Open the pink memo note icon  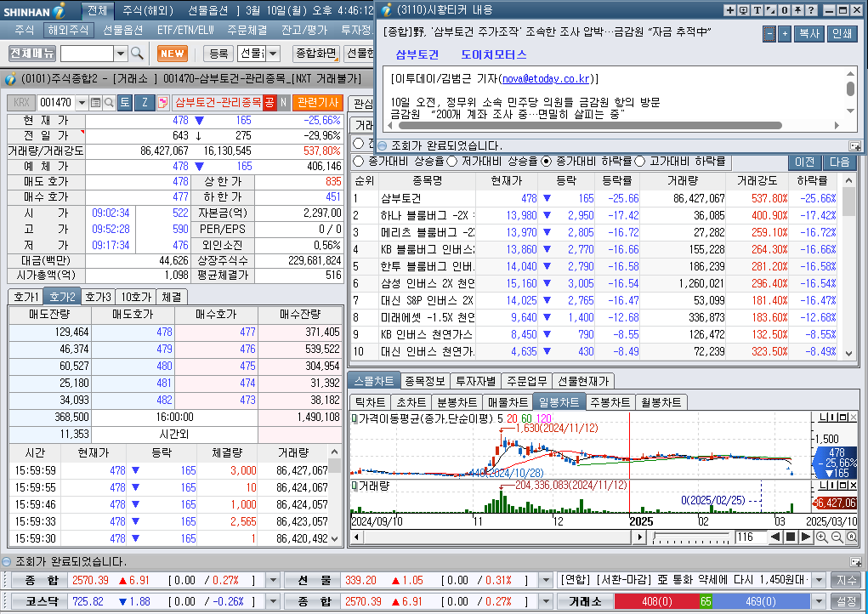[x=162, y=102]
